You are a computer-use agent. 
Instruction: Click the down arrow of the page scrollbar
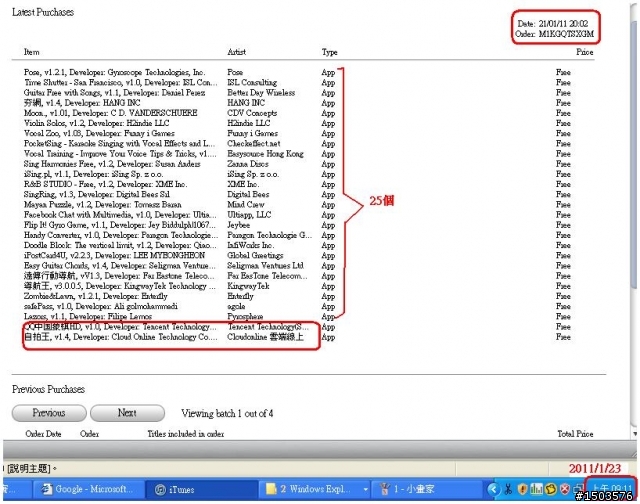click(x=635, y=434)
